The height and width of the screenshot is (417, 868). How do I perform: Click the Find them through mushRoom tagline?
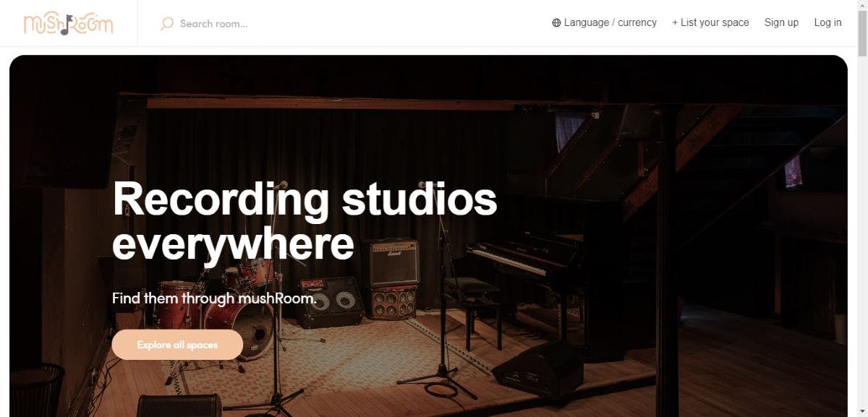tap(214, 298)
